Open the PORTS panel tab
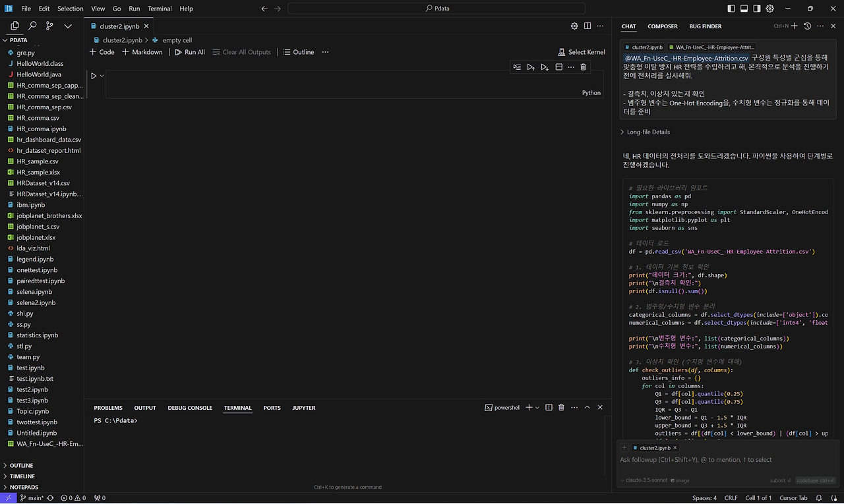This screenshot has width=844, height=504. coord(272,408)
